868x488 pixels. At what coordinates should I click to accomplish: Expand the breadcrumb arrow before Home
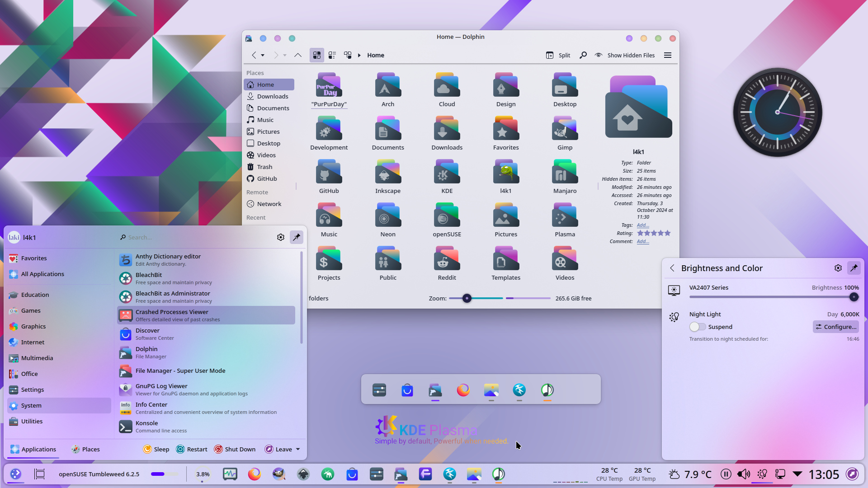click(x=359, y=55)
